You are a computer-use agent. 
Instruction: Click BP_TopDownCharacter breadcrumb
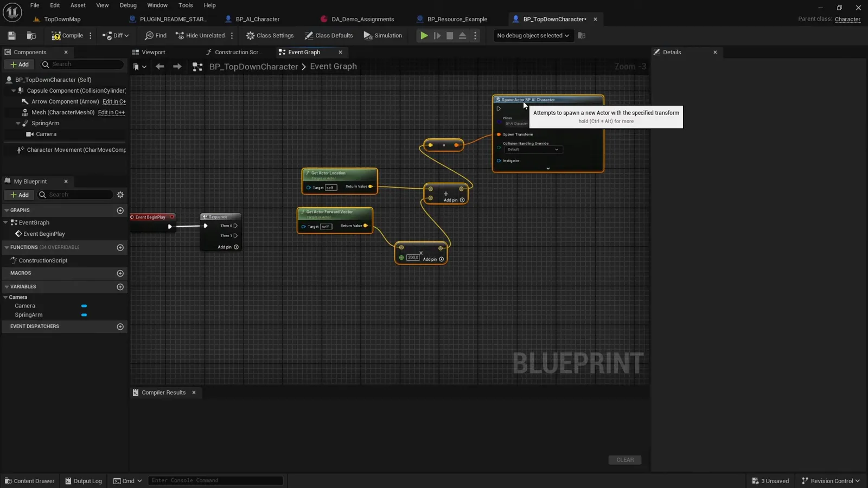(x=253, y=67)
